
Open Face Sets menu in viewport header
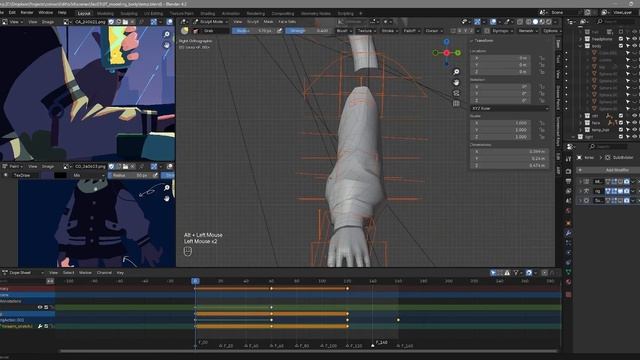click(287, 22)
